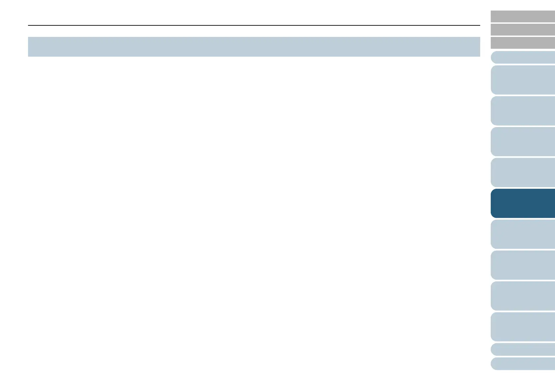Select the small light-blue tab below gray buttons
Image resolution: width=555 pixels, height=392 pixels.
click(x=523, y=57)
